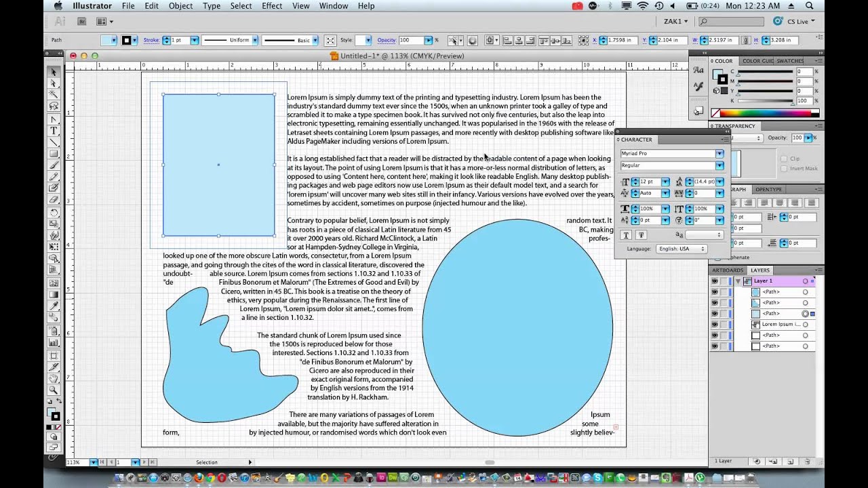Image resolution: width=868 pixels, height=488 pixels.
Task: Select the Rectangle shape tool
Action: 54,154
